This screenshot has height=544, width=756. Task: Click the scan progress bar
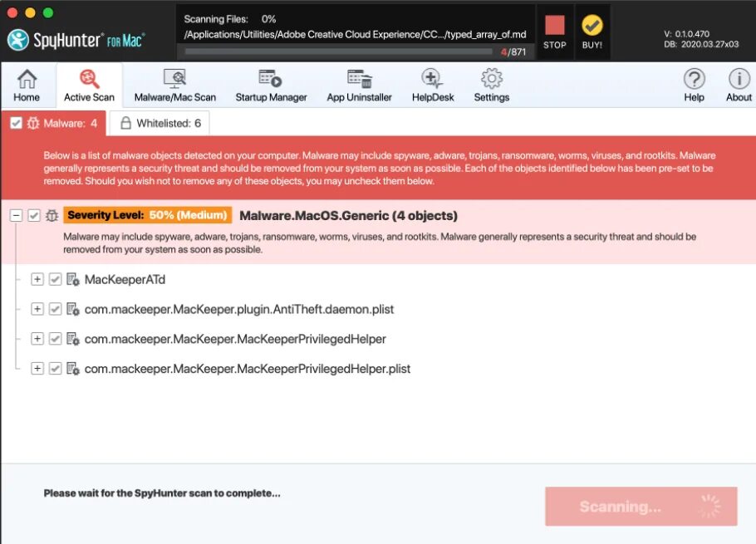click(338, 52)
